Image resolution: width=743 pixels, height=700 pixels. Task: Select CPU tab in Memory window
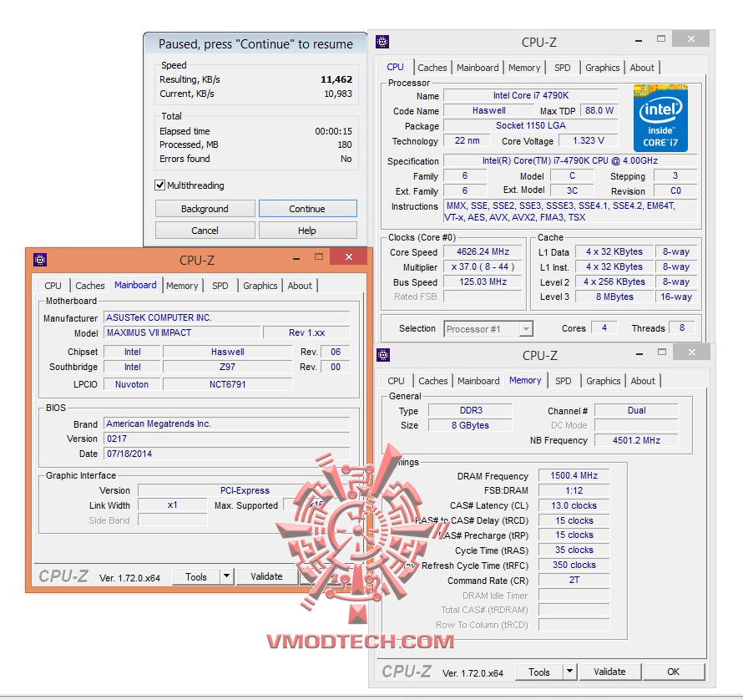tap(396, 381)
